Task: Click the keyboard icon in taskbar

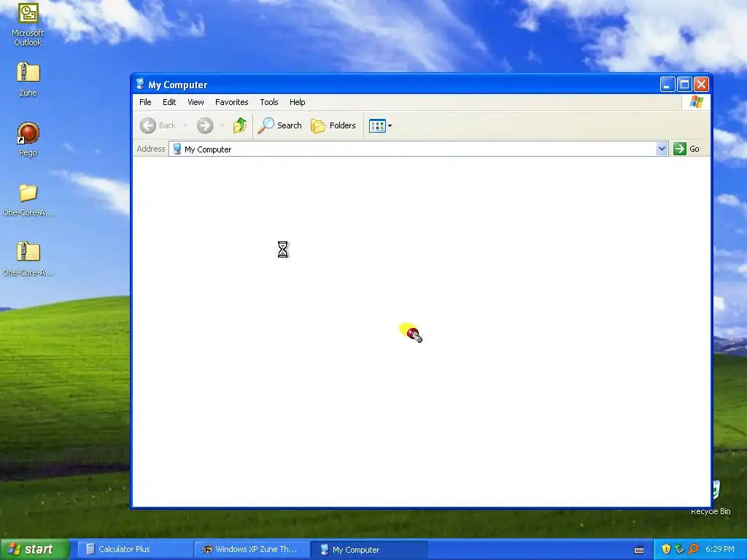Action: pos(639,550)
